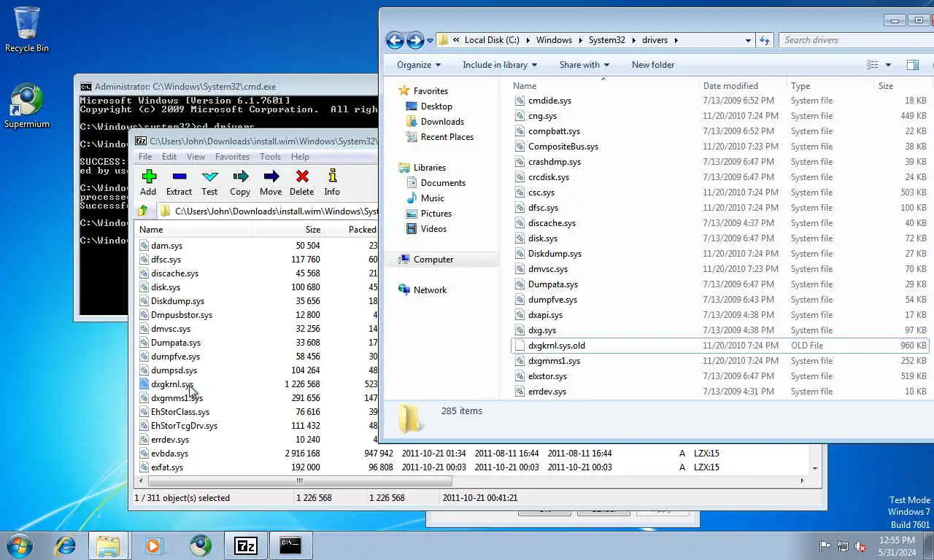934x560 pixels.
Task: Open the 7-Zip Tools menu
Action: point(270,157)
